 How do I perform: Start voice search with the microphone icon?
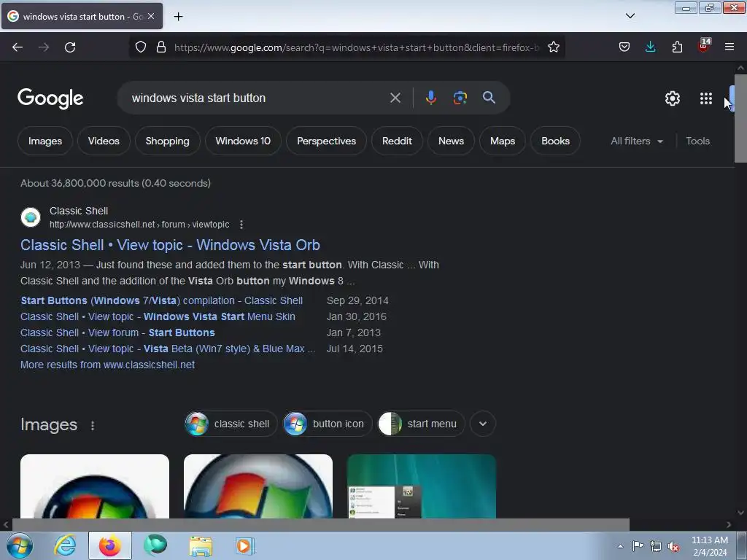[x=430, y=98]
